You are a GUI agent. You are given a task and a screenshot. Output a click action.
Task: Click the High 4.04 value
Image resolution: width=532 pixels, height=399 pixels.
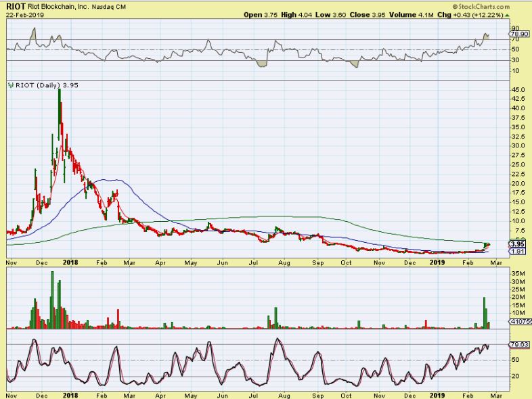tap(296, 15)
